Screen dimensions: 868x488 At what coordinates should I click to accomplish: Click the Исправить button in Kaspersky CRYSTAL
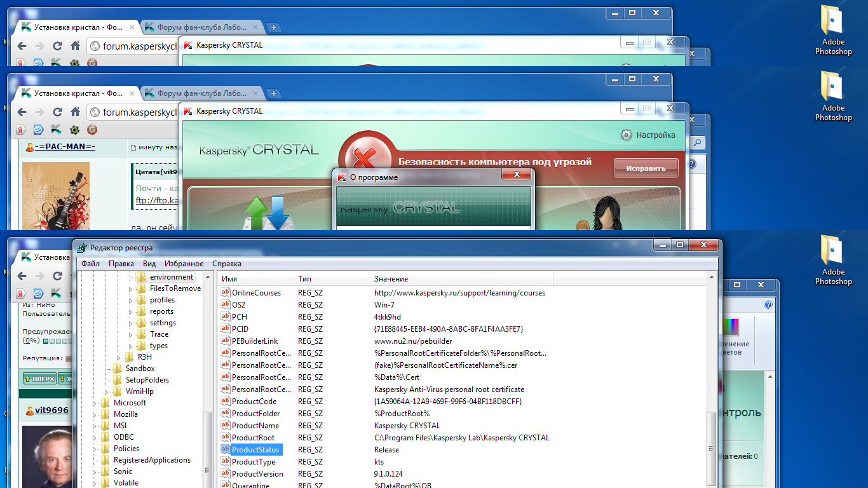click(x=646, y=168)
